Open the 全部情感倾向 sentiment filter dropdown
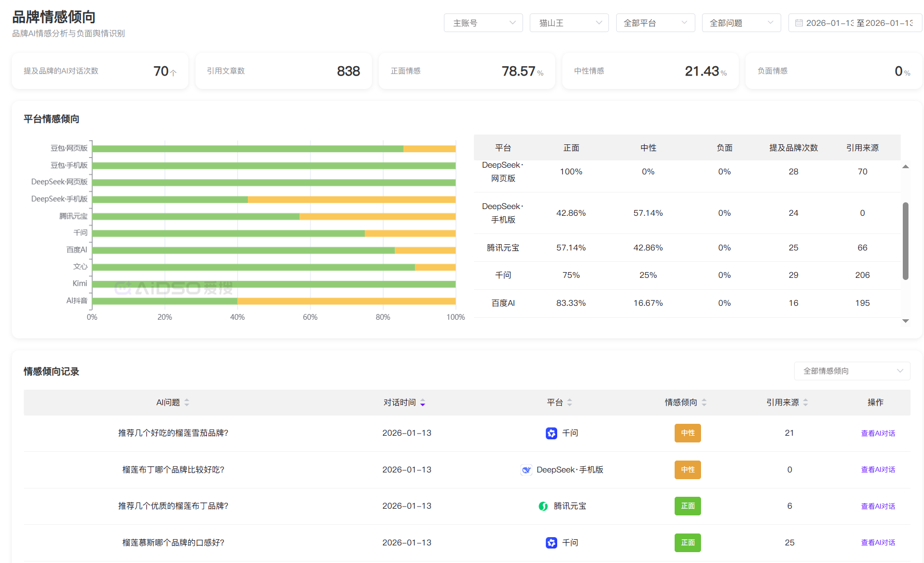Image resolution: width=924 pixels, height=563 pixels. point(852,371)
